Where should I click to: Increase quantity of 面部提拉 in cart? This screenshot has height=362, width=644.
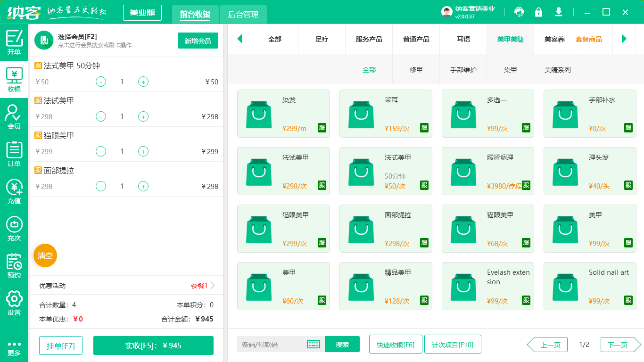143,186
